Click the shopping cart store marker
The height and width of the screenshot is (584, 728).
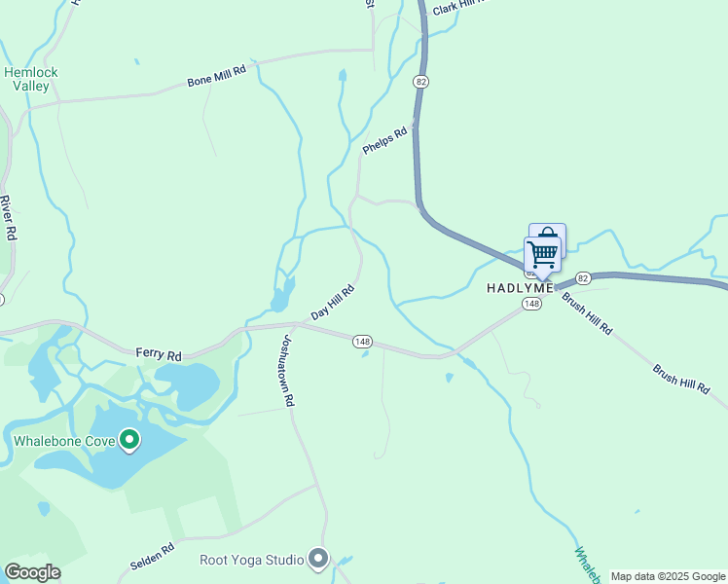pyautogui.click(x=542, y=255)
